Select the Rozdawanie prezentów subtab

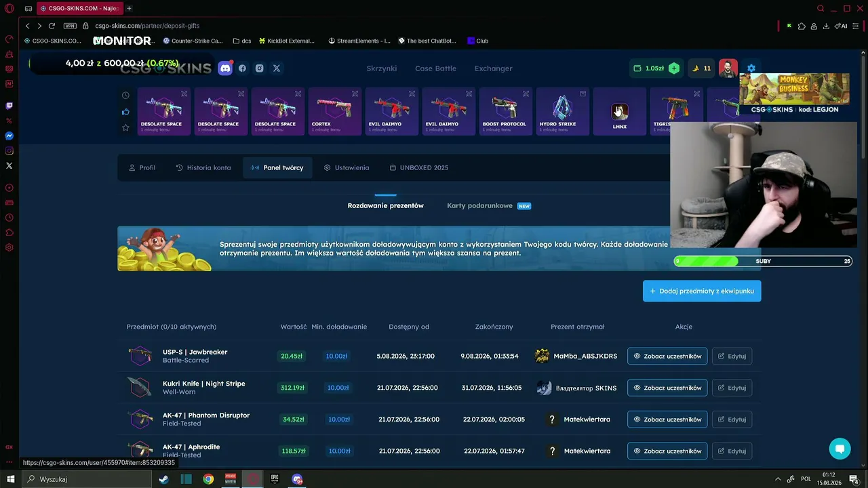pos(386,205)
